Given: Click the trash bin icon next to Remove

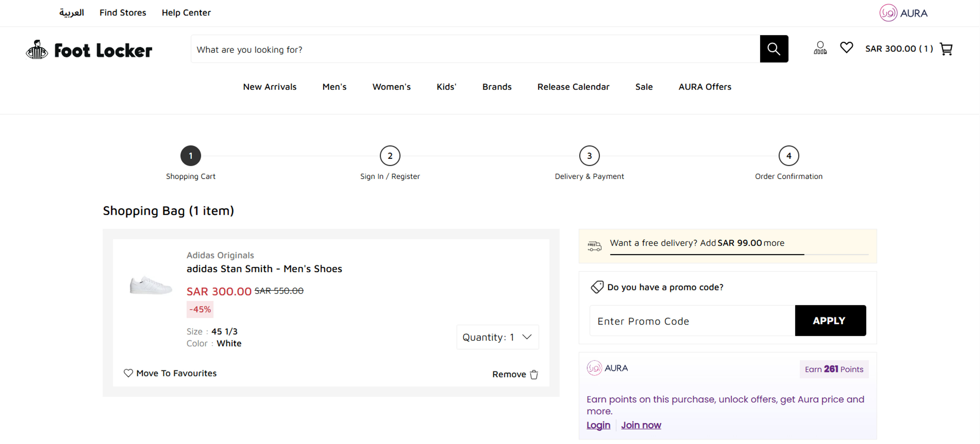Looking at the screenshot, I should click(x=534, y=374).
